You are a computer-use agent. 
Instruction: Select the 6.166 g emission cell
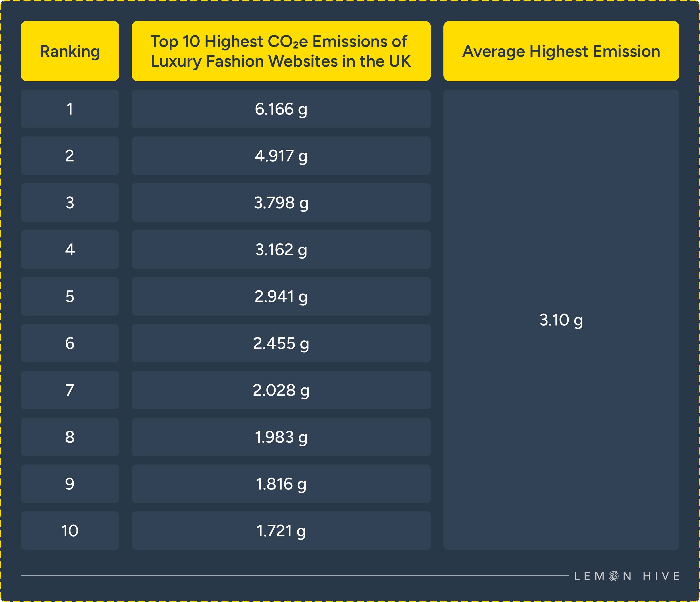[281, 109]
